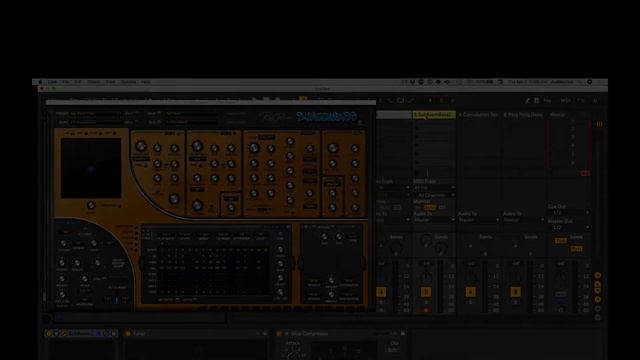
Task: Open the MIDI track Audio To dropdown
Action: click(434, 220)
